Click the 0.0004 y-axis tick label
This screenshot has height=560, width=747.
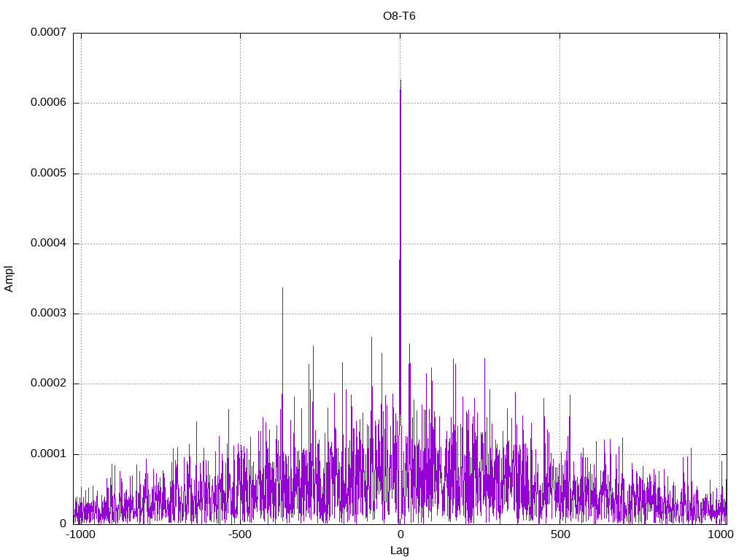(49, 243)
